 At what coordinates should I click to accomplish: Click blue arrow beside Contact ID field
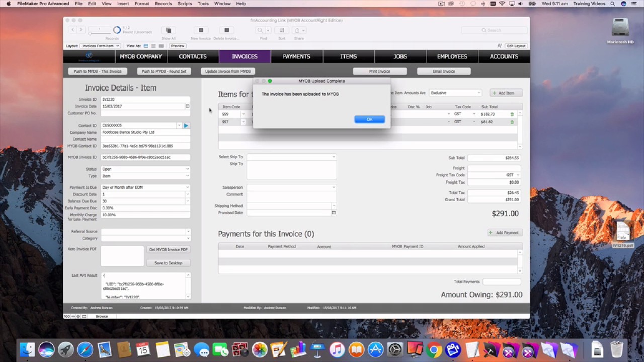tap(186, 125)
